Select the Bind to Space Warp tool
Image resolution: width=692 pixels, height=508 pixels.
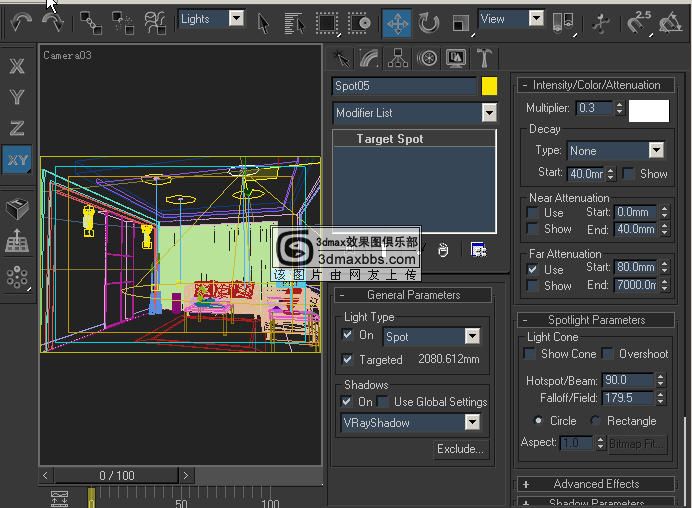pyautogui.click(x=155, y=23)
